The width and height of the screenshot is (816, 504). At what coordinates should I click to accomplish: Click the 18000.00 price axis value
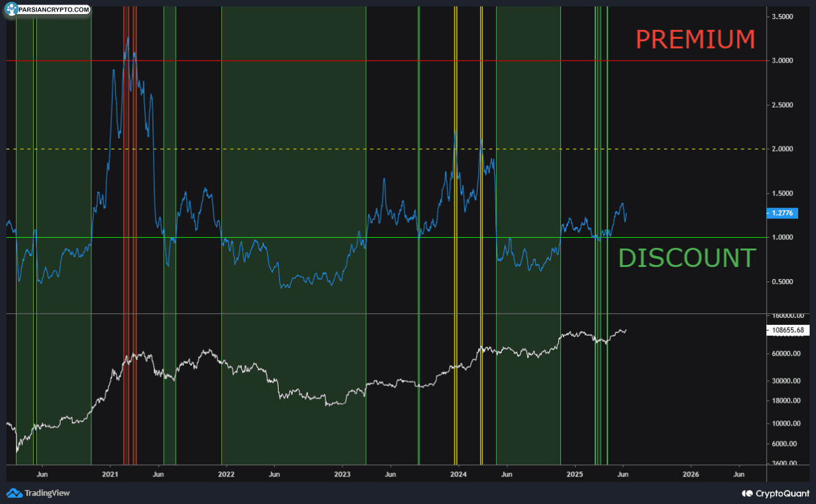click(785, 401)
